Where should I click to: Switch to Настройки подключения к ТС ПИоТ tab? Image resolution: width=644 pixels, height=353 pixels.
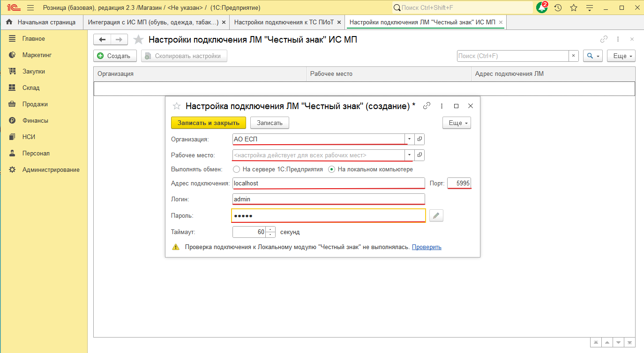point(284,22)
